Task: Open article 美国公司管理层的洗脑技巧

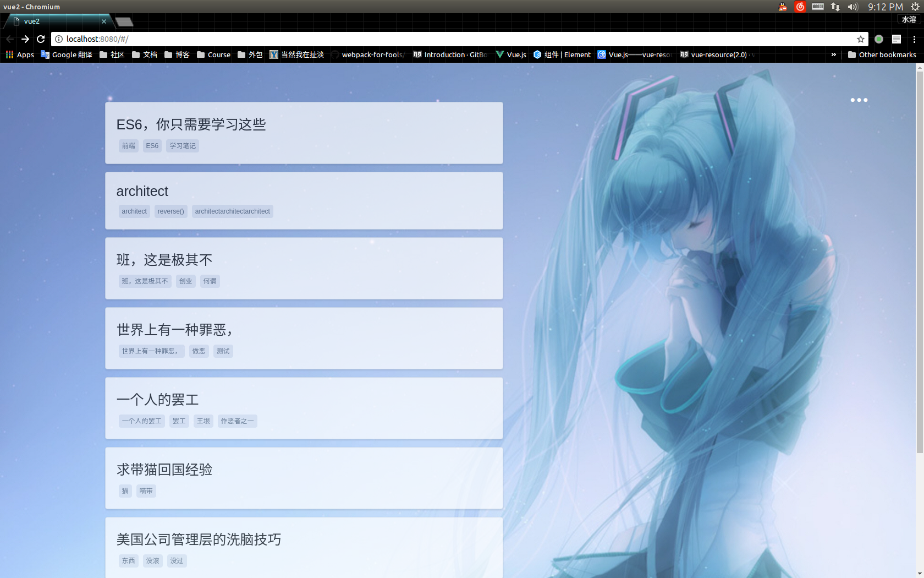Action: tap(199, 539)
